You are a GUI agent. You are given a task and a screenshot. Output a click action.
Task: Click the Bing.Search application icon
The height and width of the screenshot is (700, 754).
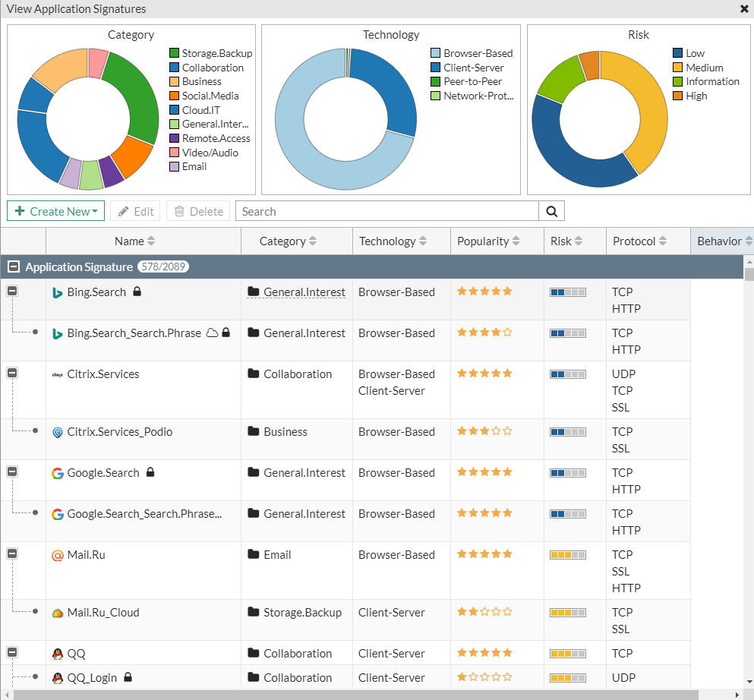tap(57, 292)
